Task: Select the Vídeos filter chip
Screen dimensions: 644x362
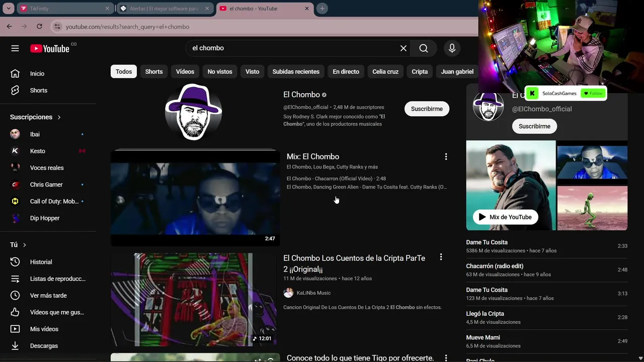Action: pyautogui.click(x=185, y=71)
